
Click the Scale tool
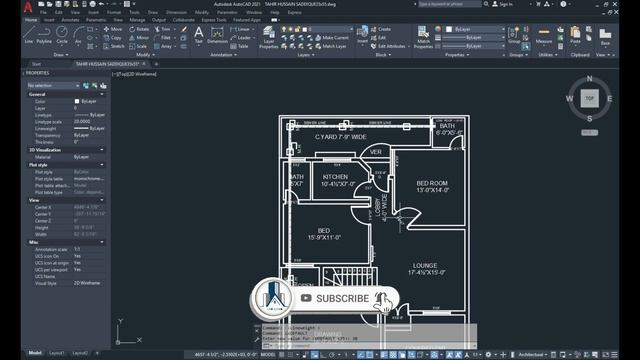[x=138, y=47]
